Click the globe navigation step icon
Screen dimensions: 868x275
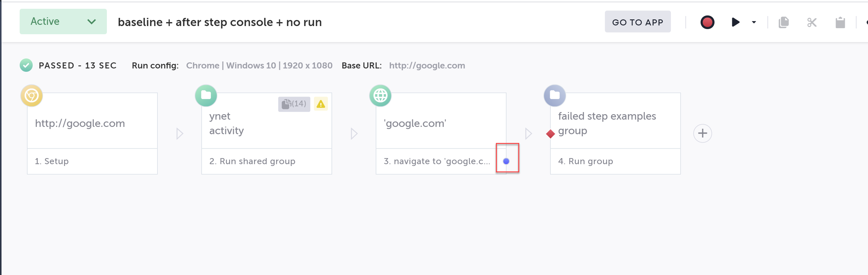[x=381, y=95]
